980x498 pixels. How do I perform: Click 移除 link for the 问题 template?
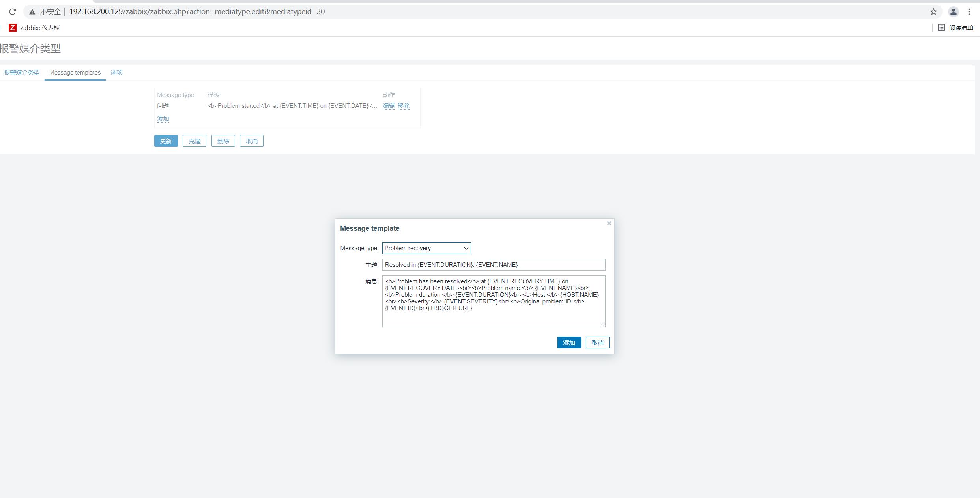(x=404, y=106)
